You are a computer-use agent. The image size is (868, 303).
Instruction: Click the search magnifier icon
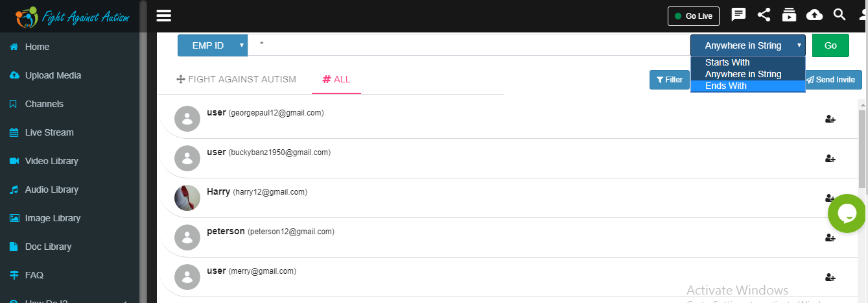[839, 15]
